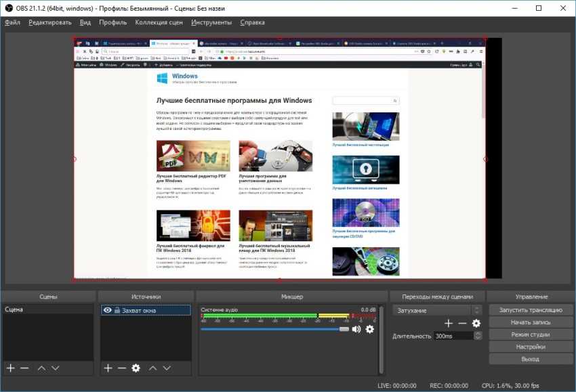This screenshot has height=392, width=576.
Task: Mute Системне аудіо with the speaker icon
Action: click(356, 329)
